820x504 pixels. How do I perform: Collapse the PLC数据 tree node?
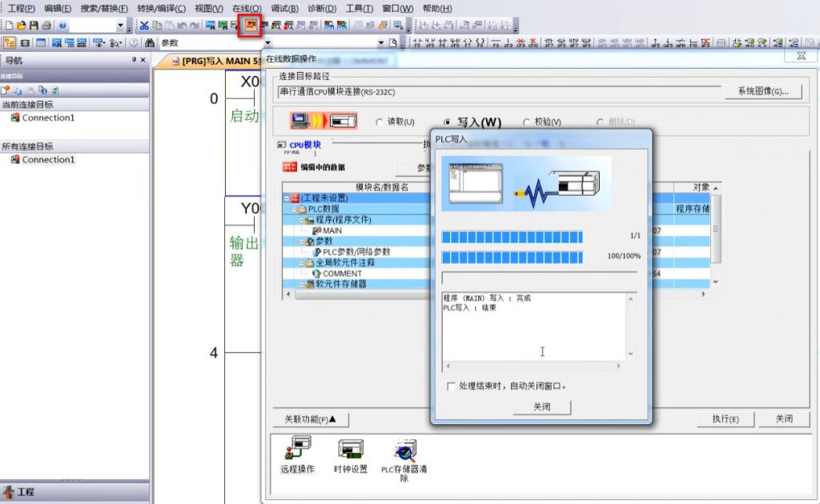coord(294,209)
